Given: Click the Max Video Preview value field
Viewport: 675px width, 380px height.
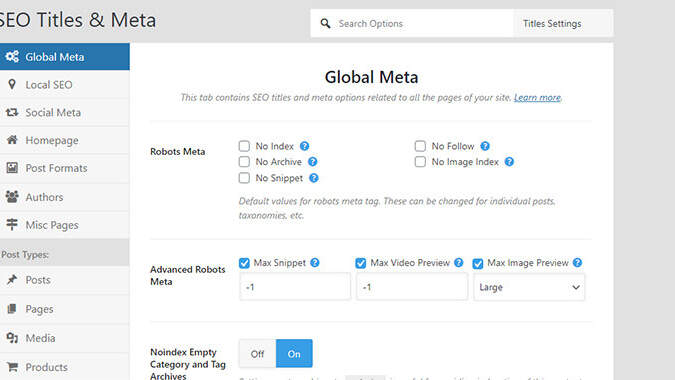Looking at the screenshot, I should point(412,287).
